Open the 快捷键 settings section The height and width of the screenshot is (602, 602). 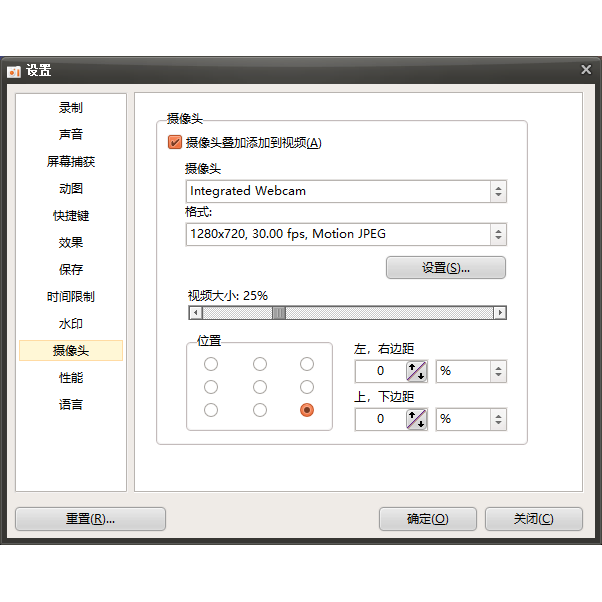pyautogui.click(x=71, y=216)
